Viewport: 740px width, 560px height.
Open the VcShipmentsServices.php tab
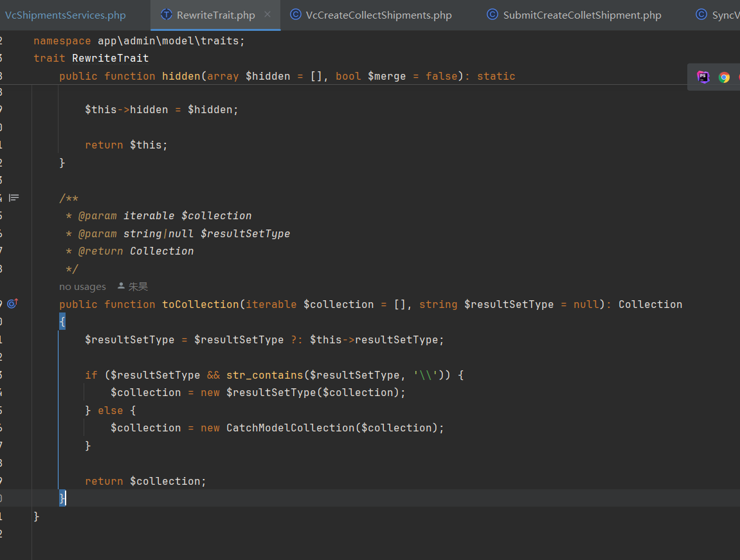pyautogui.click(x=65, y=15)
